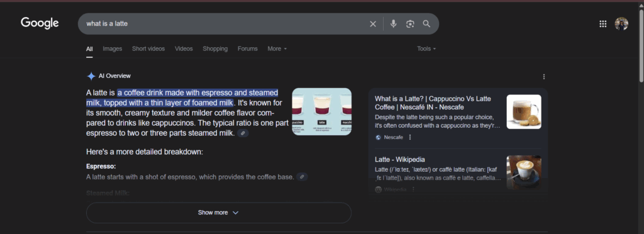Open AI Overview three-dot options menu
The height and width of the screenshot is (234, 644).
(x=544, y=77)
